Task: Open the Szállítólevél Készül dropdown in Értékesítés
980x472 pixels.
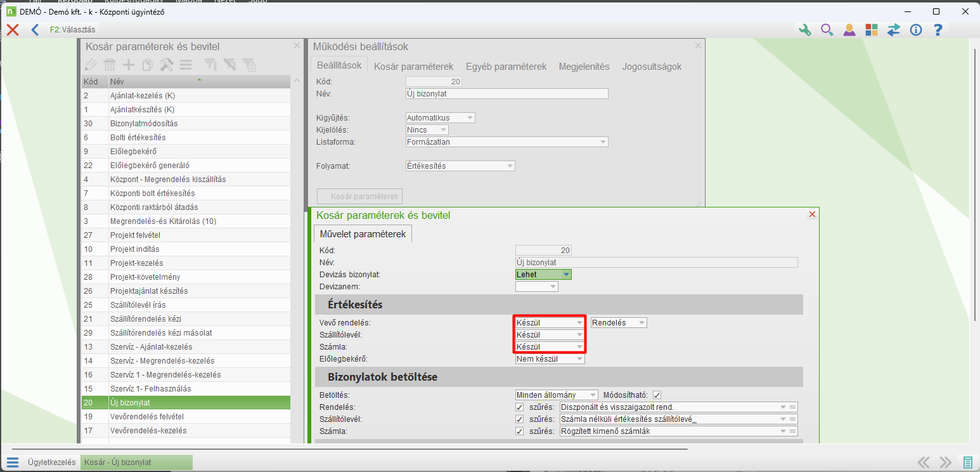Action: [x=550, y=334]
